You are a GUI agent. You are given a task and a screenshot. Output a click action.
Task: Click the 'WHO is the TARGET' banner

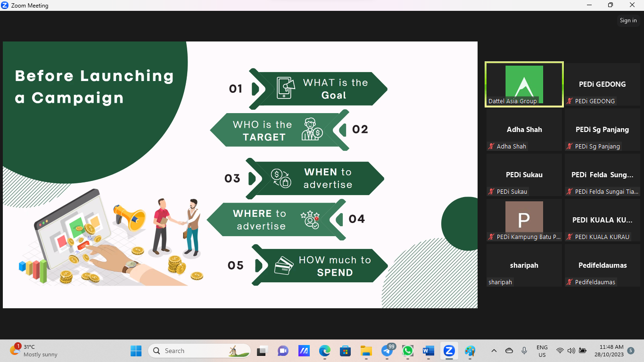coord(280,130)
